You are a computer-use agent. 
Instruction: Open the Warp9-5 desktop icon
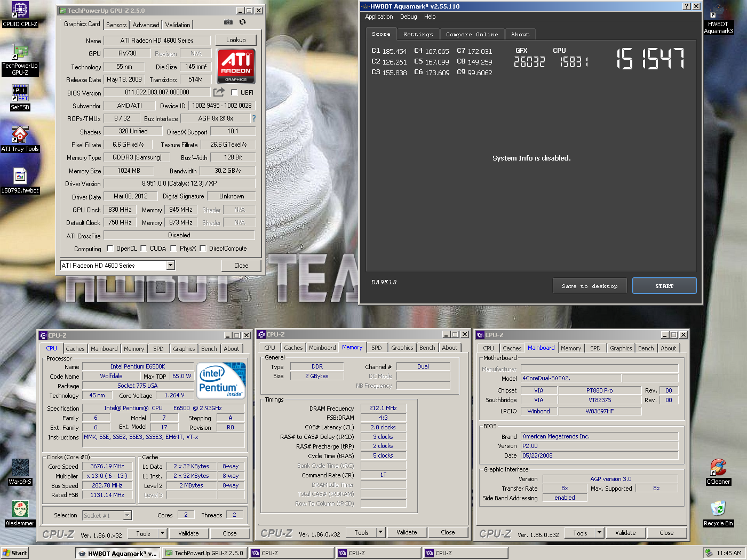pyautogui.click(x=20, y=471)
